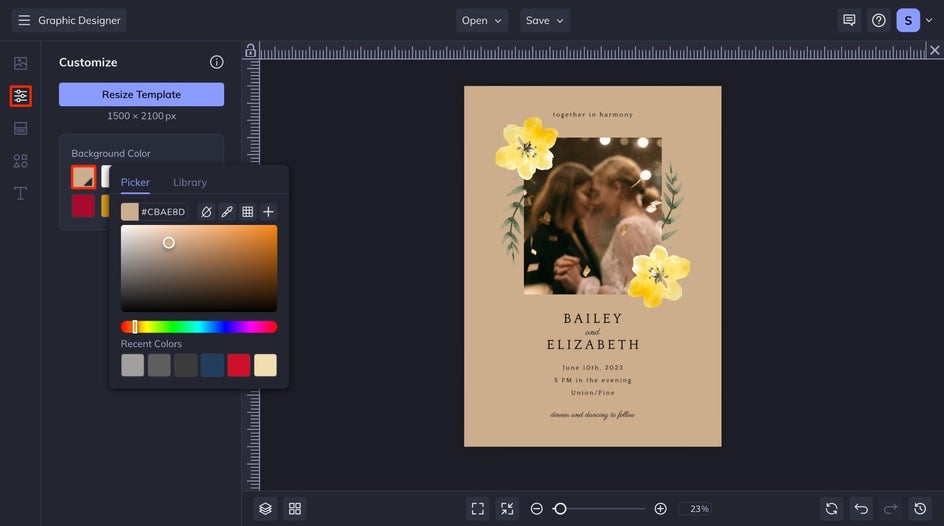Pick the medium gray recent color
The height and width of the screenshot is (526, 944).
click(x=159, y=365)
